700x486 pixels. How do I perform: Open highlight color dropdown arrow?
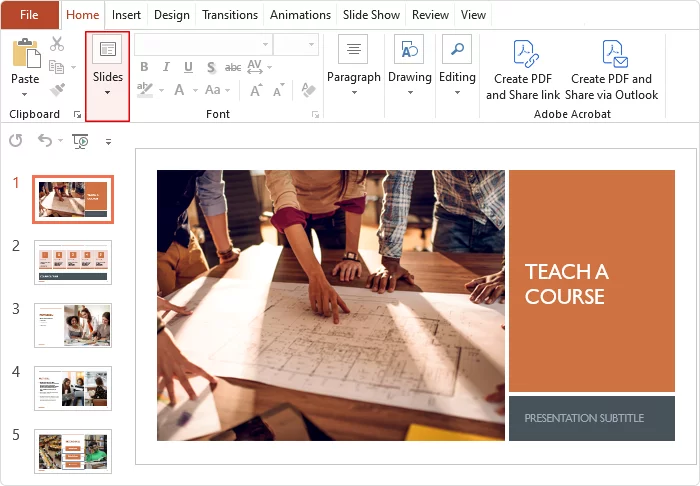[x=162, y=90]
